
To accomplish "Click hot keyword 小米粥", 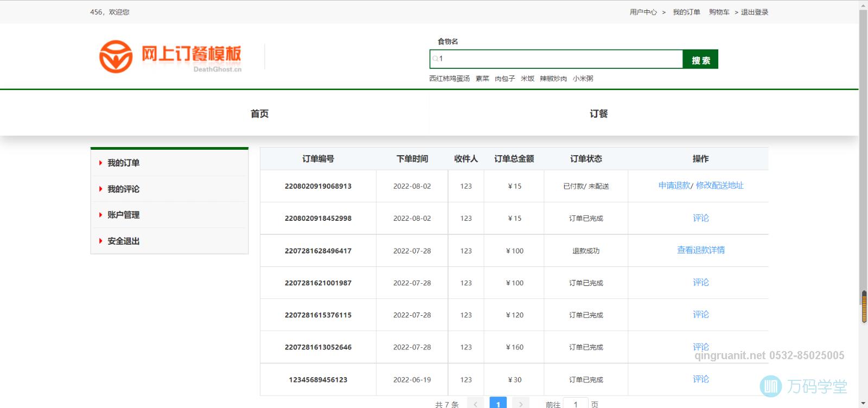I will tap(583, 79).
